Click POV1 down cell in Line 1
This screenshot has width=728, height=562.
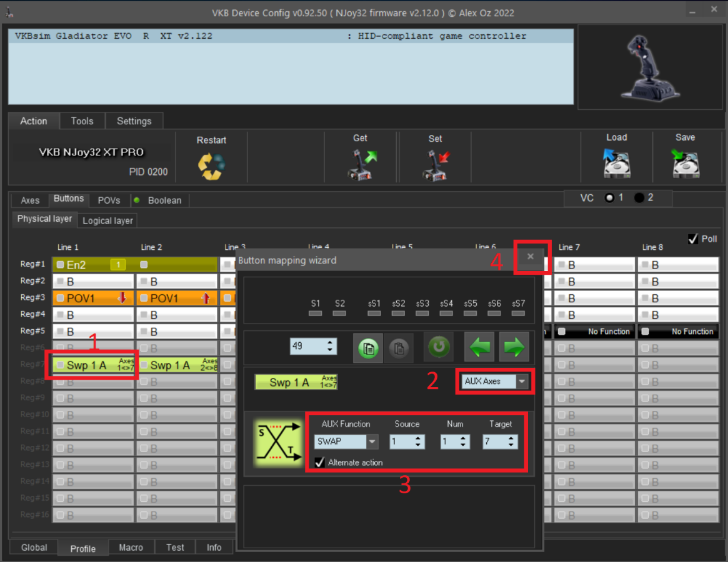(x=93, y=298)
